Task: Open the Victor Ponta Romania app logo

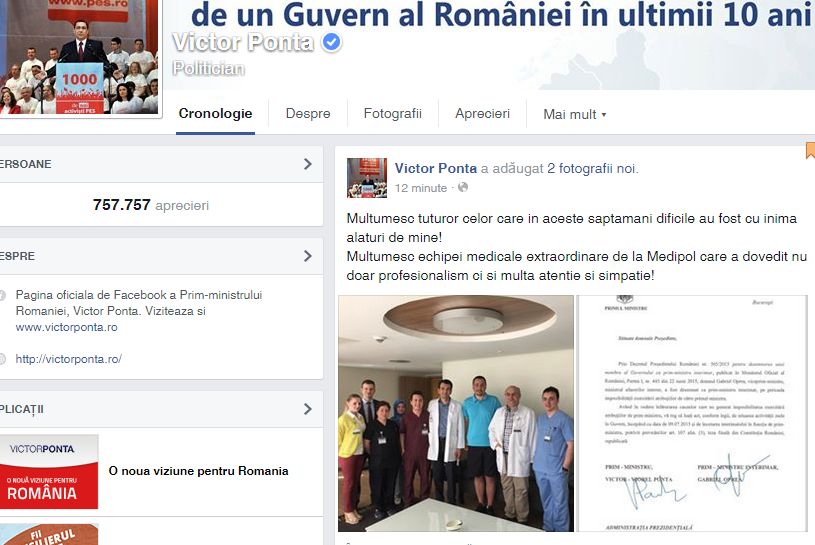Action: pyautogui.click(x=49, y=471)
